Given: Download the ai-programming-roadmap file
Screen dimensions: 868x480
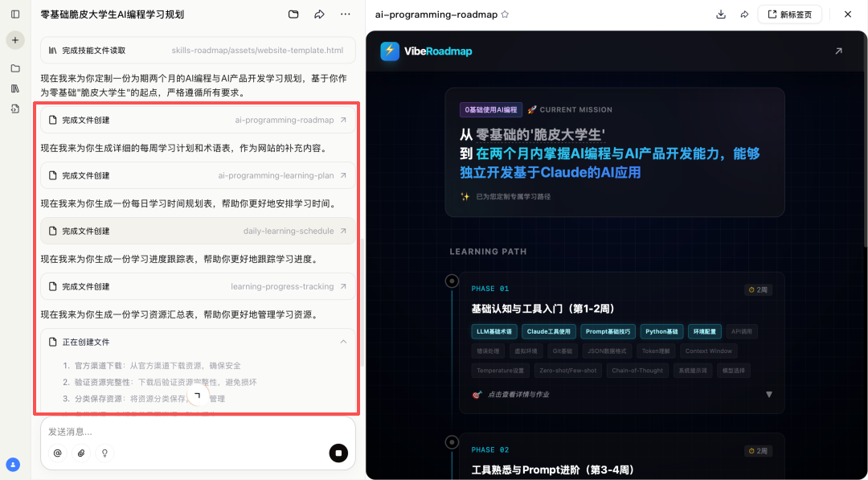Looking at the screenshot, I should pyautogui.click(x=721, y=14).
